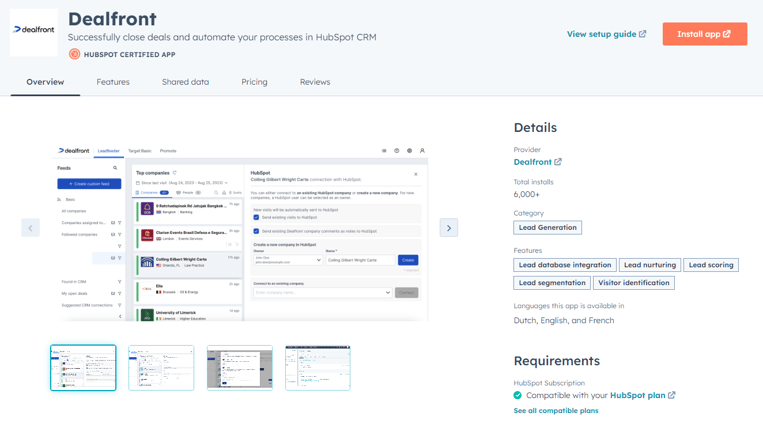Click the external link icon beside Dealfront provider
Image resolution: width=763 pixels, height=424 pixels.
pyautogui.click(x=558, y=162)
